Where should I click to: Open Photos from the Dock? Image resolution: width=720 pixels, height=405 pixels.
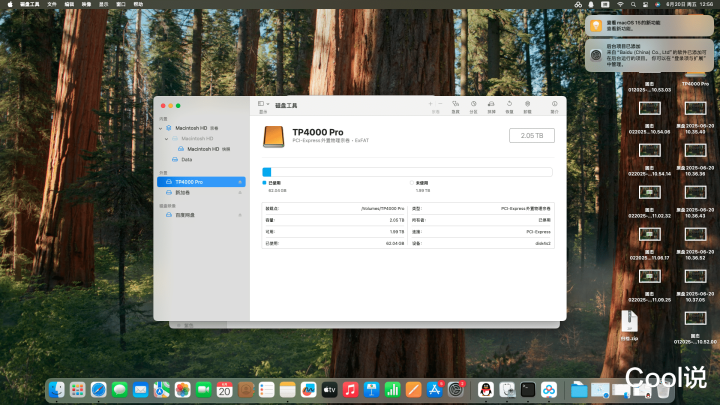point(183,390)
